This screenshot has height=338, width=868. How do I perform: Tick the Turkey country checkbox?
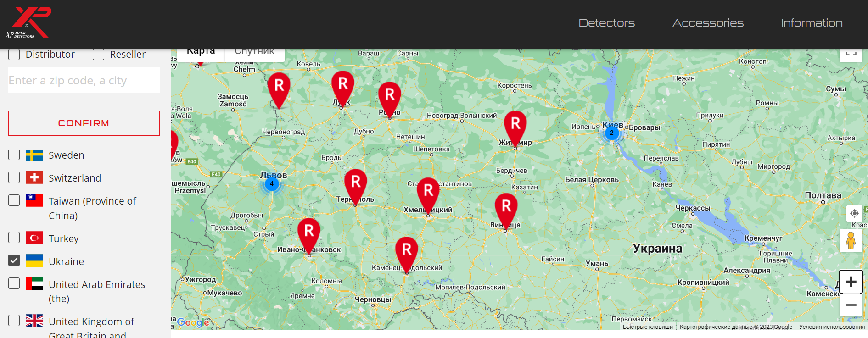pos(14,237)
